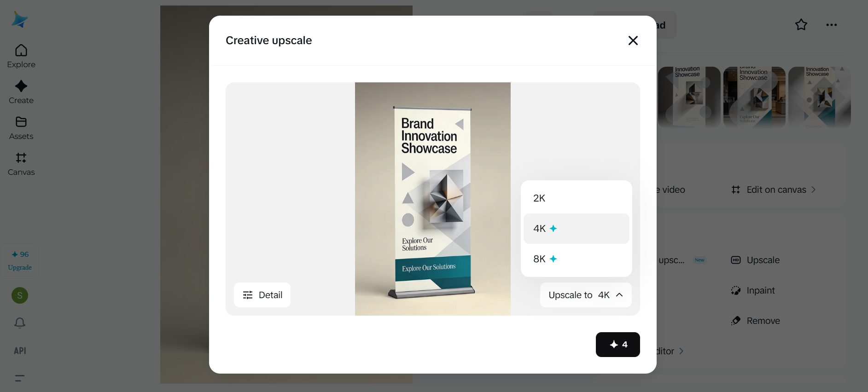Favorite this image with the star icon
The width and height of the screenshot is (868, 392).
click(801, 25)
